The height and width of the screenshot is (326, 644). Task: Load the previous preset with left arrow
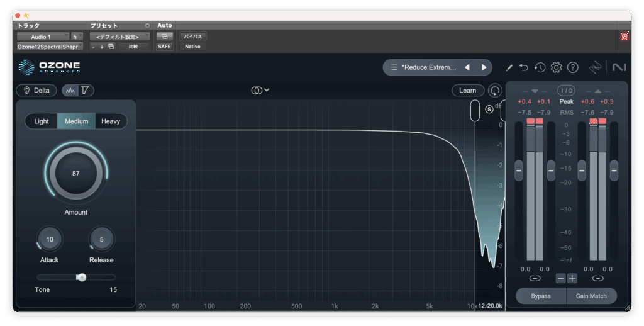pyautogui.click(x=467, y=67)
